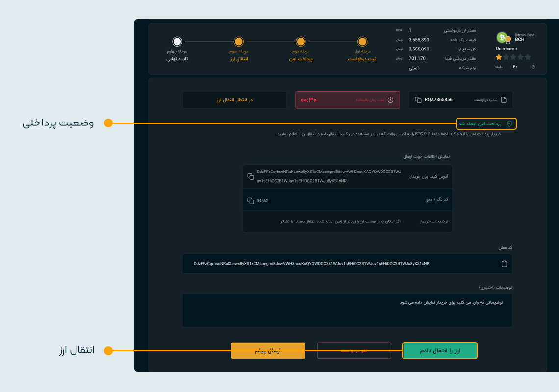Click the buyer note text next to توضیحات خریدار
Viewport: 559px width, 392px height.
[340, 221]
